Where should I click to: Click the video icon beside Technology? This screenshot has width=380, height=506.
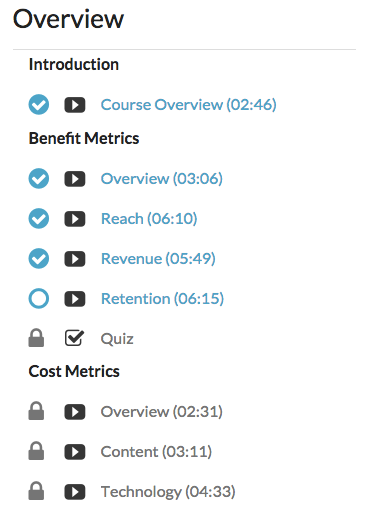(75, 492)
